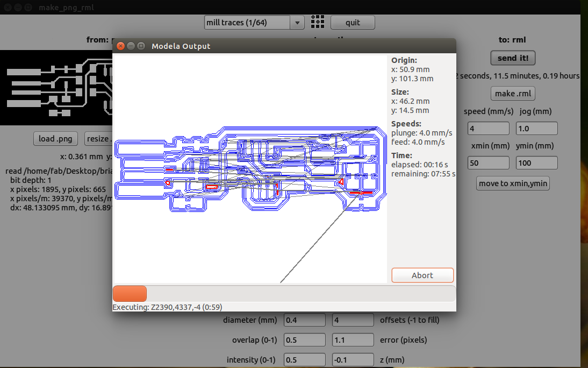Viewport: 588px width, 368px height.
Task: Click the make .rml button
Action: [513, 94]
